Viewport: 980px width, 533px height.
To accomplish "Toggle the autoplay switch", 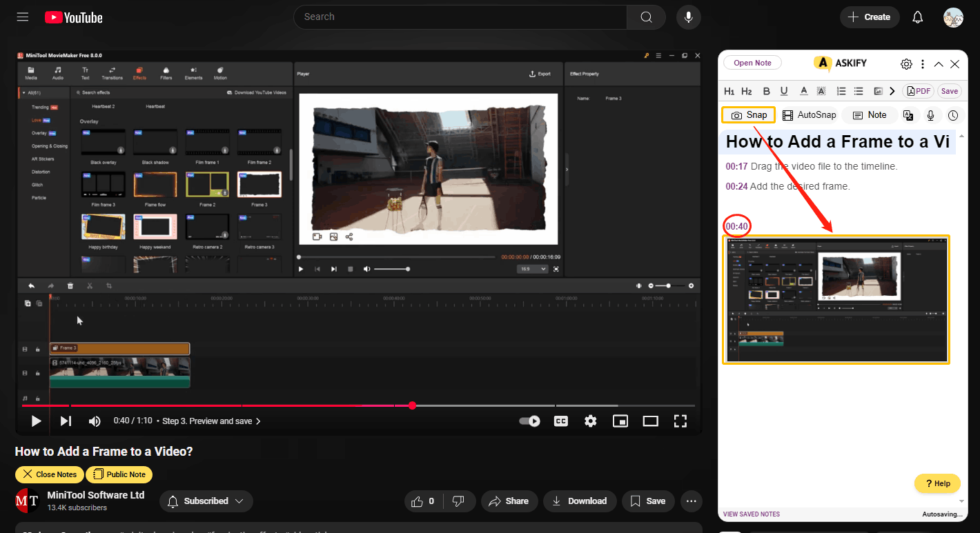I will coord(529,421).
